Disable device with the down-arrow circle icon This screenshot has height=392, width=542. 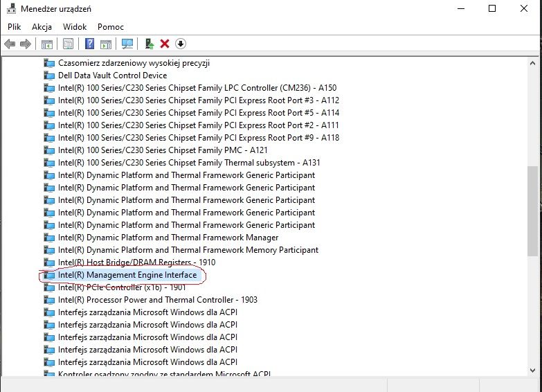(x=181, y=44)
